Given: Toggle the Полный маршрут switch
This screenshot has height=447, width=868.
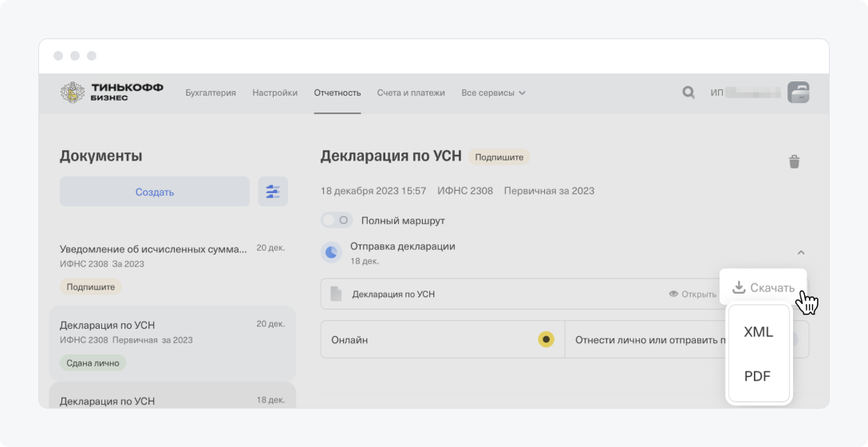Looking at the screenshot, I should coord(336,220).
